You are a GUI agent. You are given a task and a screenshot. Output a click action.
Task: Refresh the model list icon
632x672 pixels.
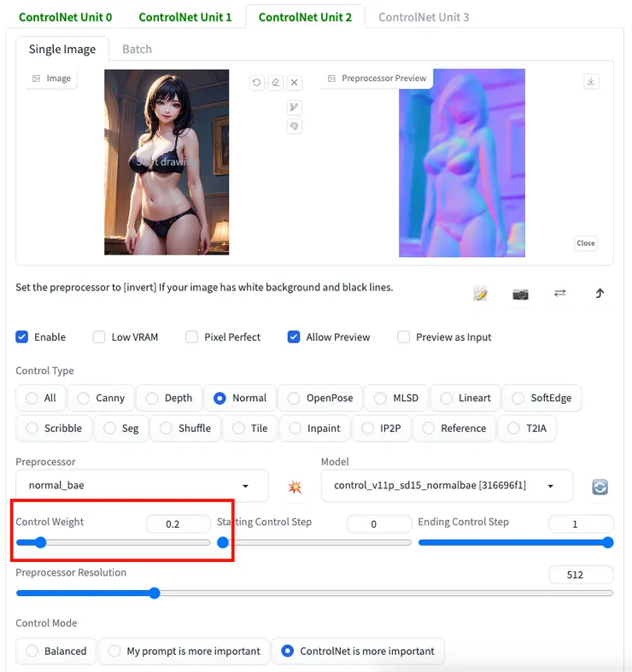(x=600, y=487)
